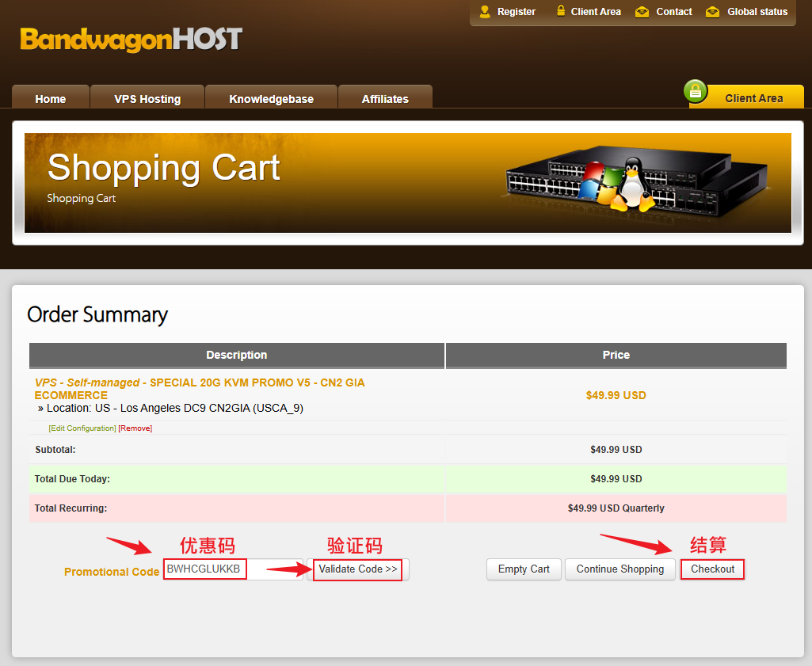Open the Global status link

pos(757,12)
